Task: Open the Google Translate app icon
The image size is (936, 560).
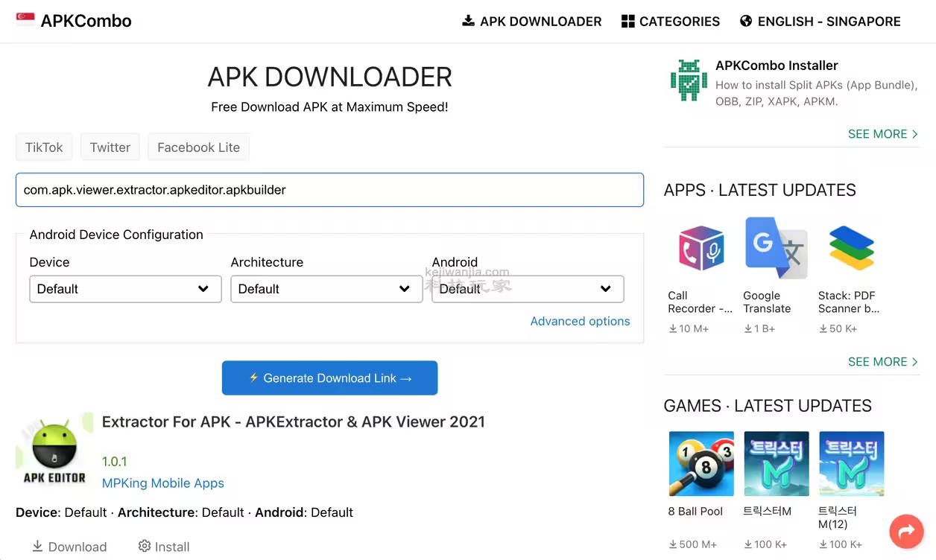Action: 776,249
